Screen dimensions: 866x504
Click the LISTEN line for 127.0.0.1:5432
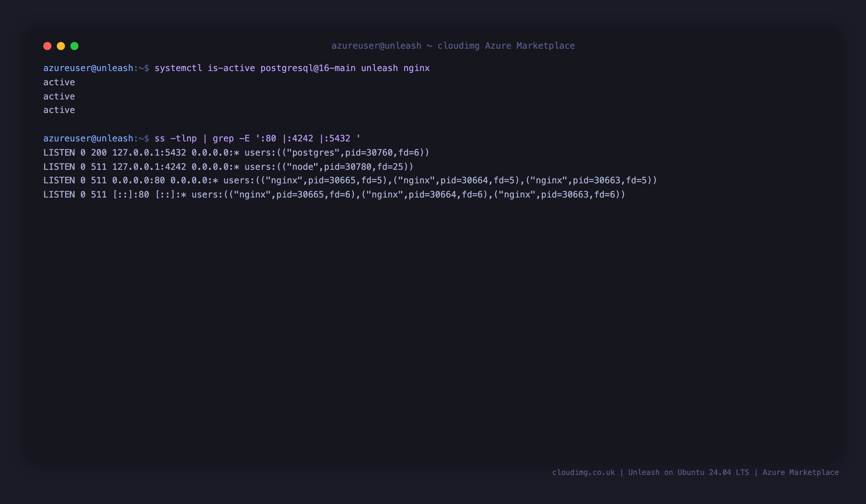(236, 153)
